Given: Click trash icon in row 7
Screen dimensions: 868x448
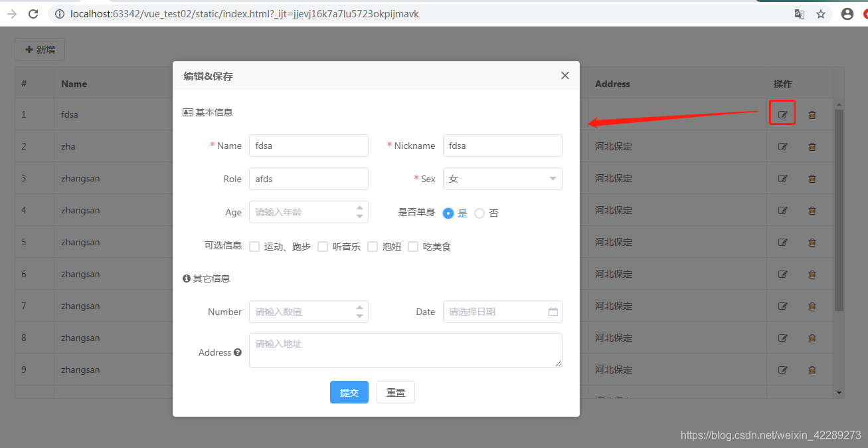Looking at the screenshot, I should click(x=812, y=306).
